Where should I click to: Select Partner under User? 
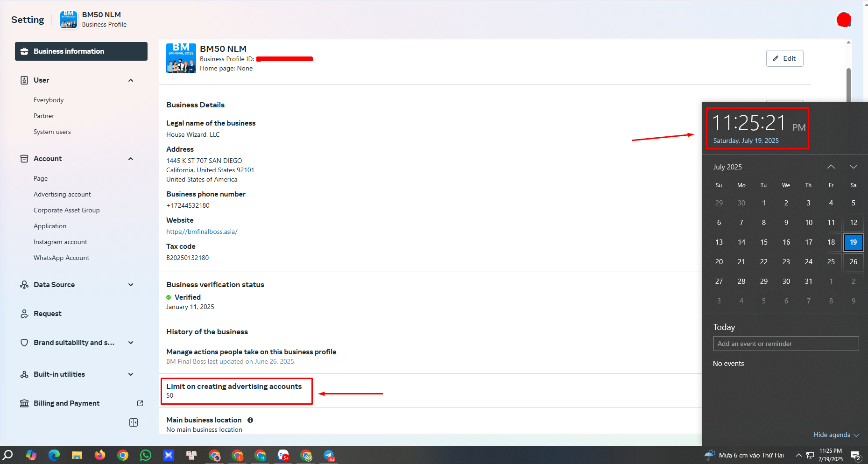[44, 116]
